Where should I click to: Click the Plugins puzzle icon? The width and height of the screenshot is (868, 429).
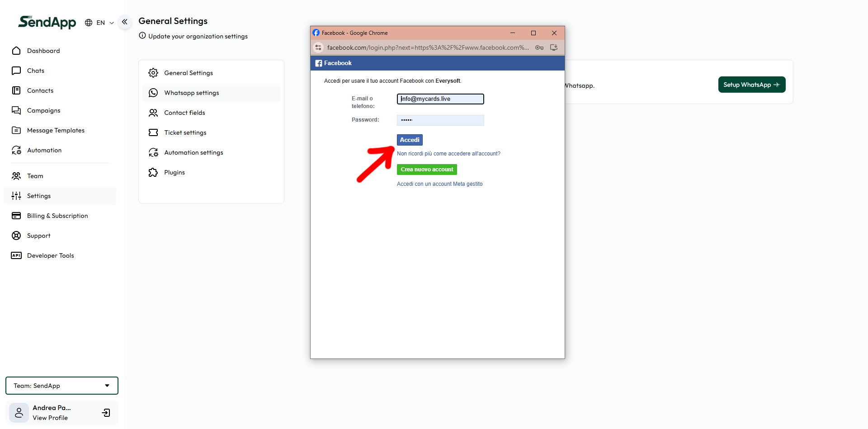click(153, 172)
